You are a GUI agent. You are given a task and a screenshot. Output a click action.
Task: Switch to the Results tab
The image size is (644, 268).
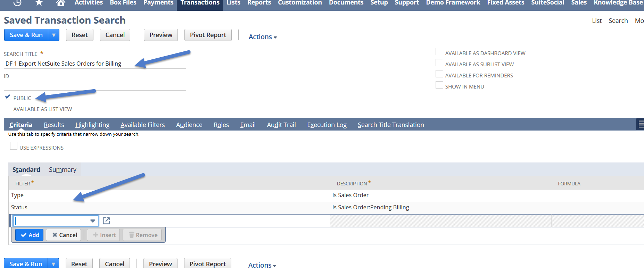pos(54,125)
